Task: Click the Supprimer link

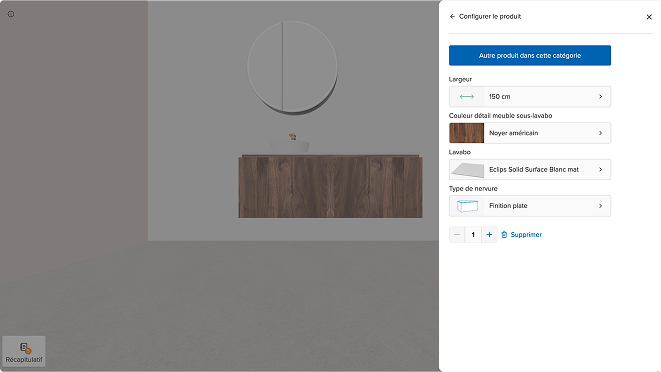Action: click(526, 235)
